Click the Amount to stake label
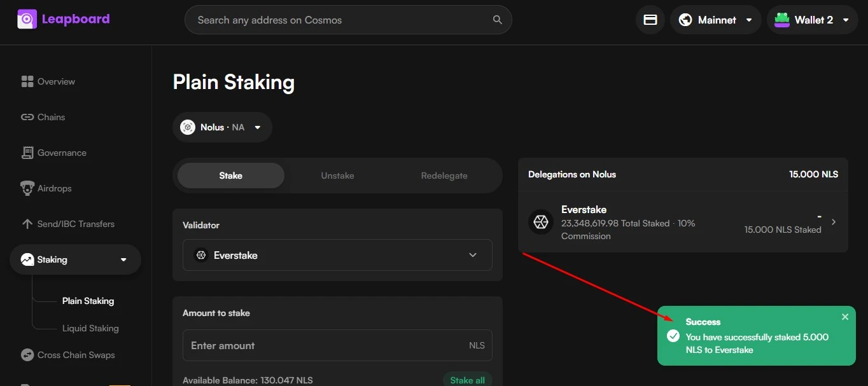This screenshot has height=386, width=868. 216,313
